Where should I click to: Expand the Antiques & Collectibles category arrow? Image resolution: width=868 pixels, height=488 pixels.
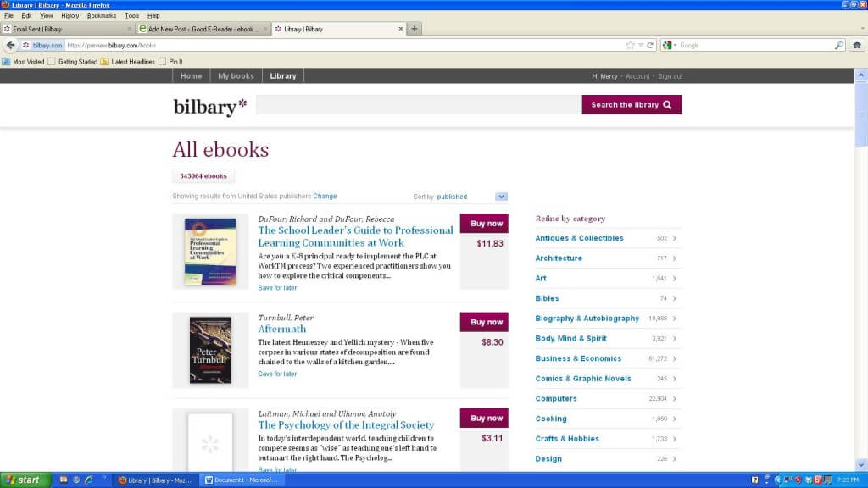(x=674, y=238)
